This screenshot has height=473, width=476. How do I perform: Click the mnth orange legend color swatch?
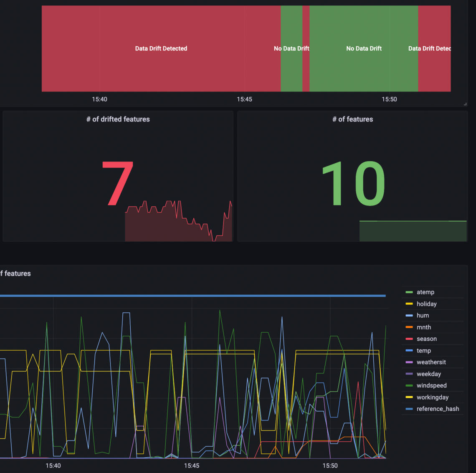409,327
